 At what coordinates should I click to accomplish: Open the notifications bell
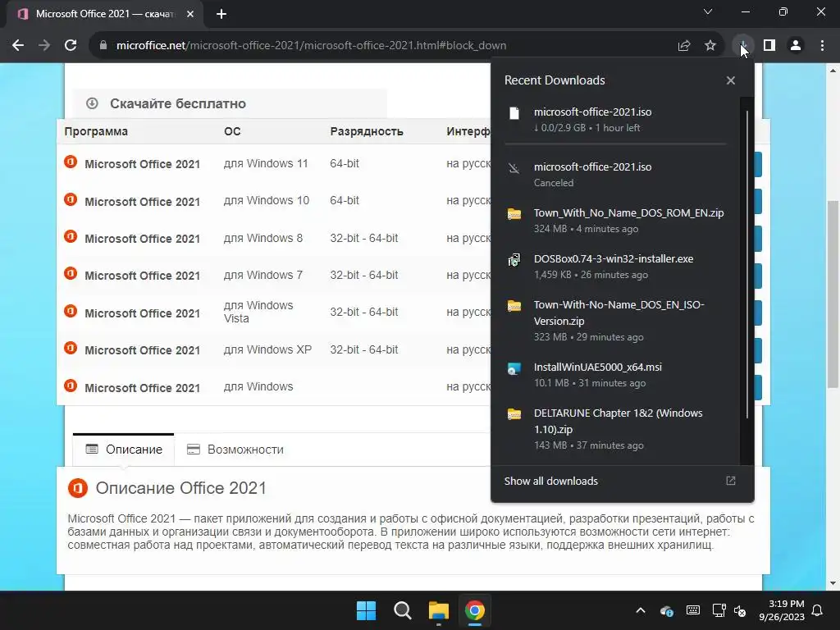(x=818, y=610)
